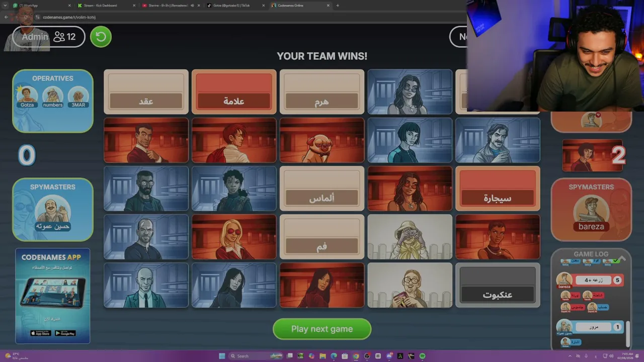Click blue spymaster حسين عموته avatar

click(x=53, y=213)
